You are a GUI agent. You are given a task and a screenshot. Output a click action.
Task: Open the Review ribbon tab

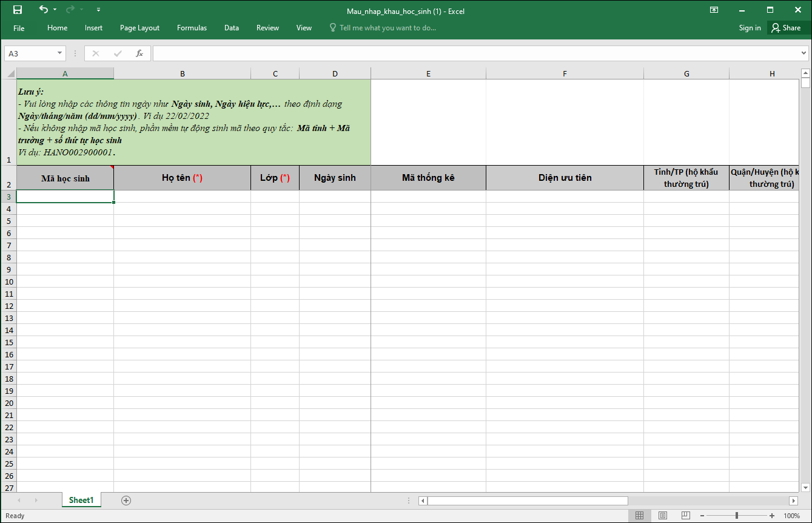pyautogui.click(x=267, y=28)
